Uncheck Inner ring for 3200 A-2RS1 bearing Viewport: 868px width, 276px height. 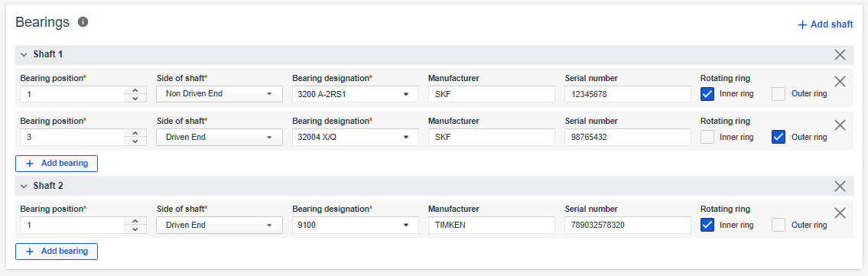(707, 94)
